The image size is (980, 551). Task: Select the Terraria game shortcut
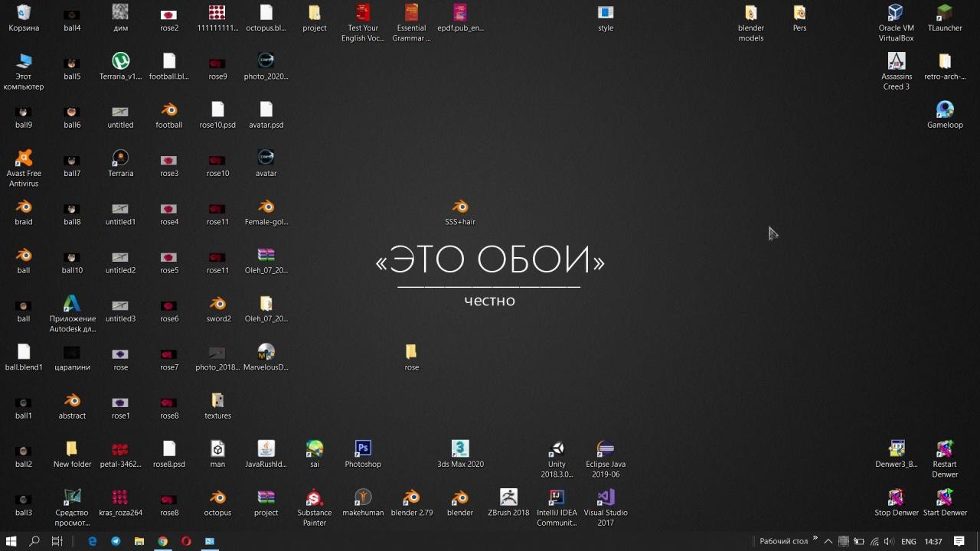[x=120, y=164]
